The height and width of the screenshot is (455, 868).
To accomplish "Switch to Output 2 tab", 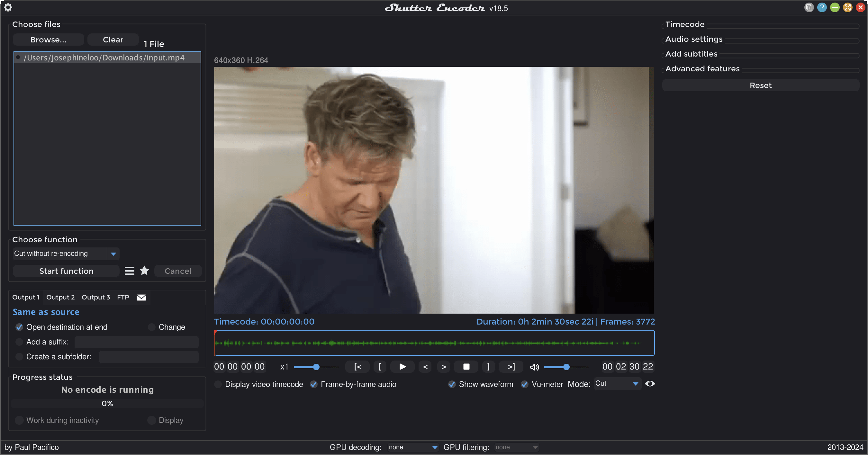I will point(60,297).
